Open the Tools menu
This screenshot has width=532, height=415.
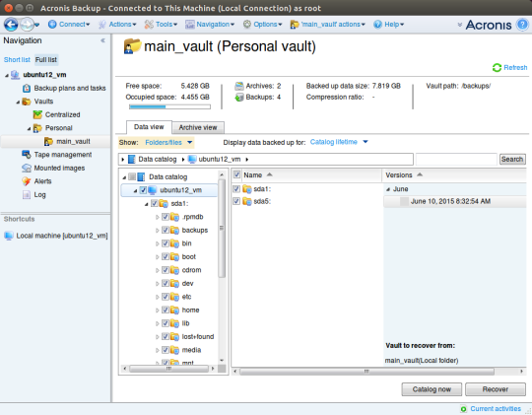161,25
